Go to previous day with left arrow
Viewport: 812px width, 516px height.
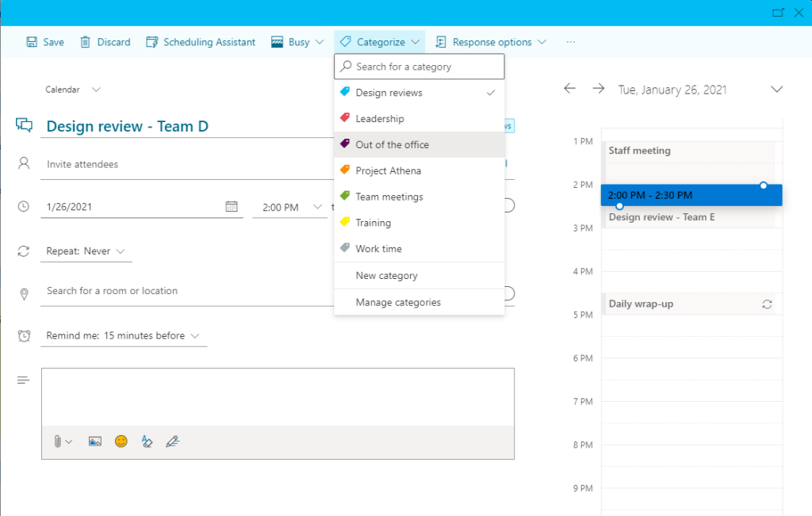point(569,89)
